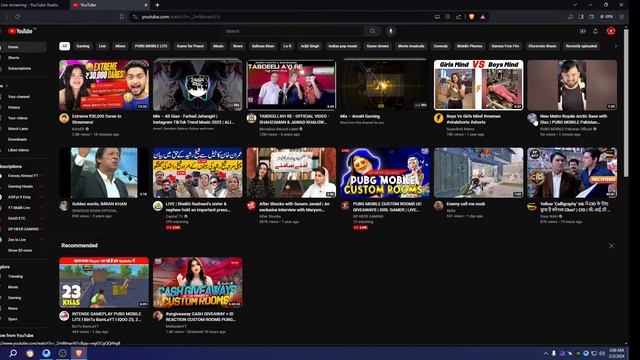The height and width of the screenshot is (360, 640).
Task: Select the Gaming filter chip
Action: (83, 46)
